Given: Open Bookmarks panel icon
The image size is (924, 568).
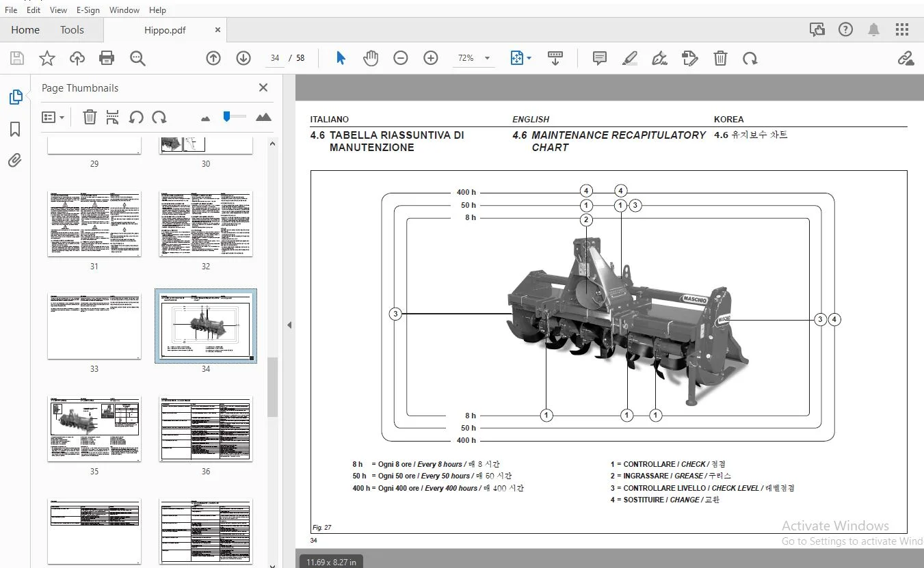Looking at the screenshot, I should [x=15, y=129].
